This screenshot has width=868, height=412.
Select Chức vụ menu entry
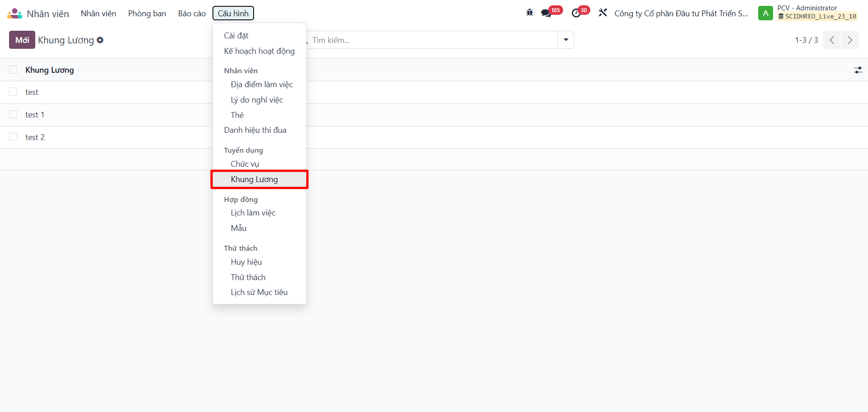pyautogui.click(x=259, y=164)
